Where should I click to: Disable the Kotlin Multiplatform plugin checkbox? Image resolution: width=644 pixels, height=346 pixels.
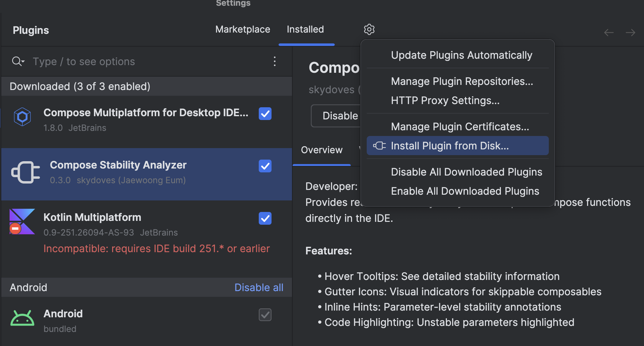pos(265,218)
